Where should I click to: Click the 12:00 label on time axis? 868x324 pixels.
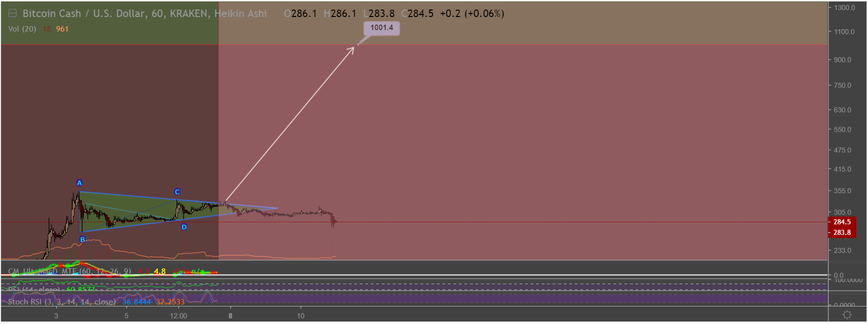tap(179, 316)
